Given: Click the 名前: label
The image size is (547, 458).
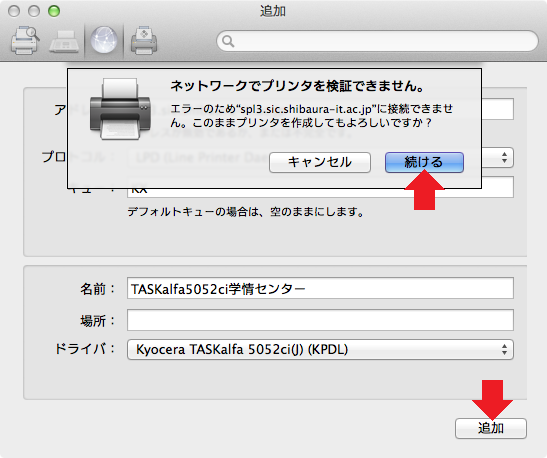Looking at the screenshot, I should (97, 289).
